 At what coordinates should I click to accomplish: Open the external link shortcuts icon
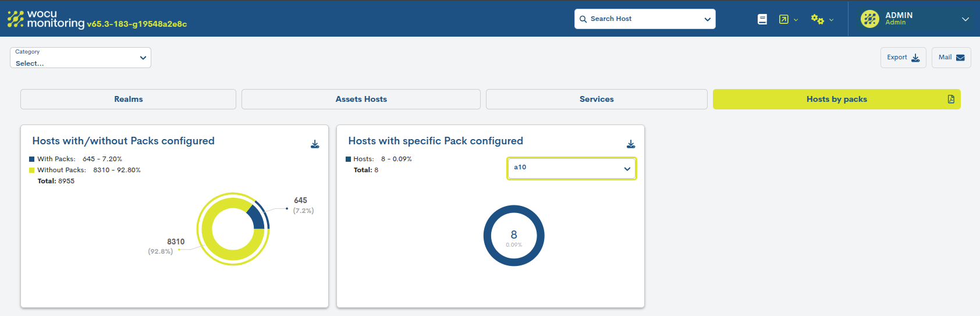[x=784, y=19]
